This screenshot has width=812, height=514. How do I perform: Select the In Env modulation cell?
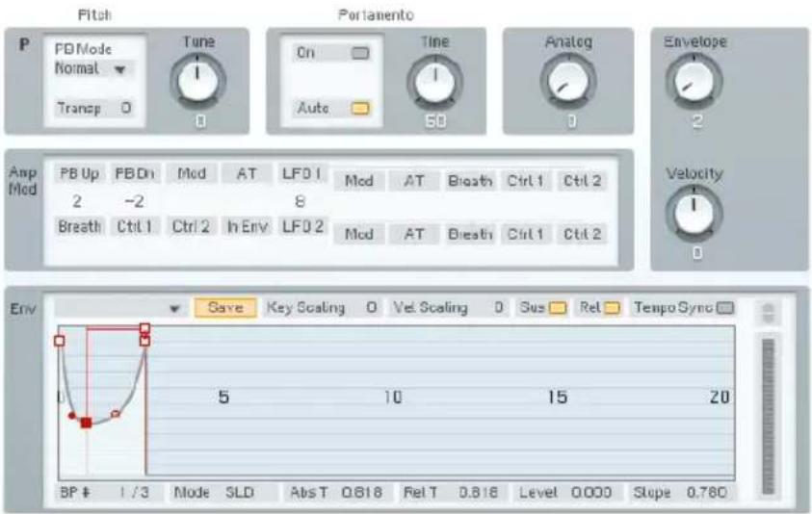pos(247,226)
